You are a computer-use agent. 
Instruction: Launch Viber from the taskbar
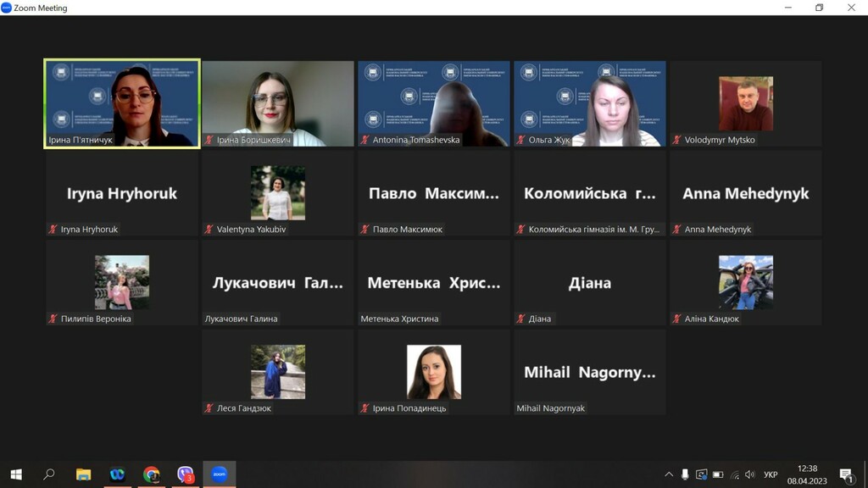186,474
